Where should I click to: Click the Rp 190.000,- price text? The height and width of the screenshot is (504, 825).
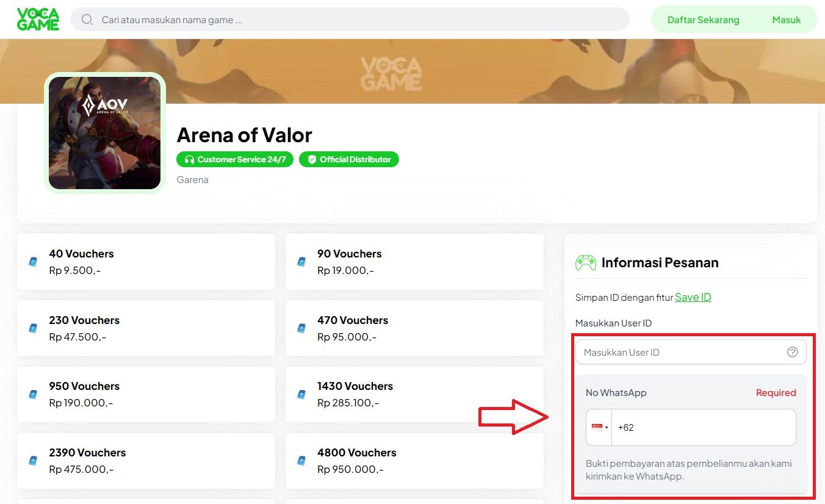[x=81, y=403]
